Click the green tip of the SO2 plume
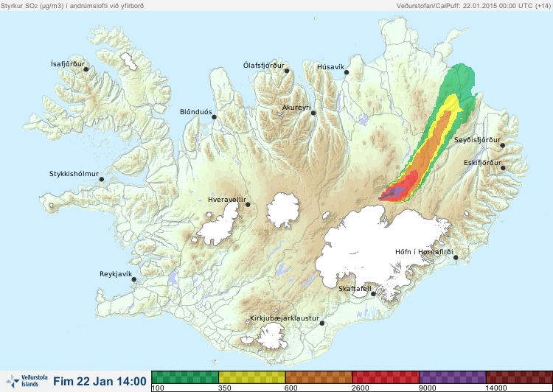This screenshot has height=392, width=553. (x=460, y=78)
